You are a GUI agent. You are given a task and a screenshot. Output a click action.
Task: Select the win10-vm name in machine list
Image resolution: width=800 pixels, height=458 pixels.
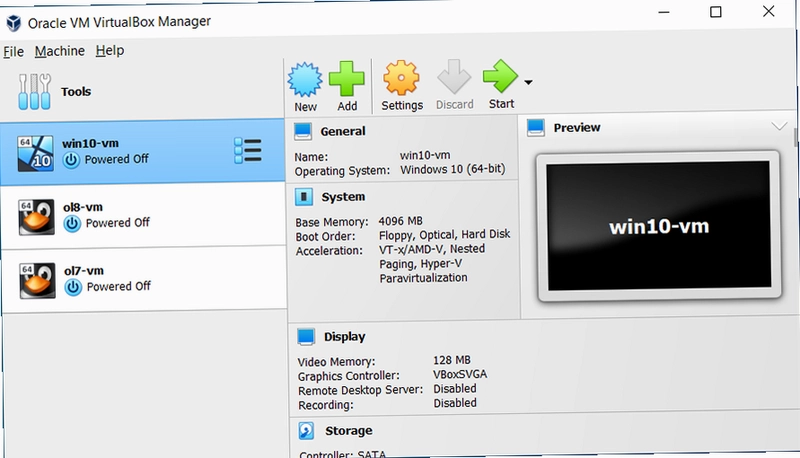[90, 143]
